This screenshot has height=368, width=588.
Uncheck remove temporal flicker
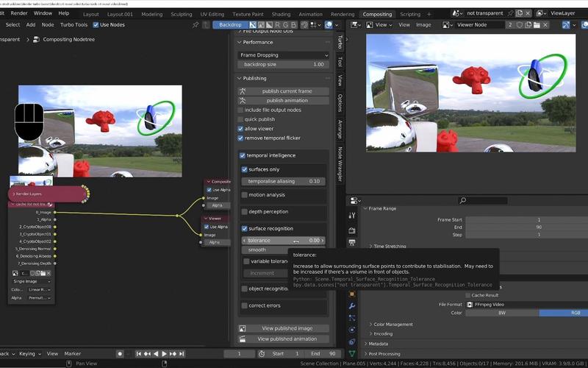tap(240, 138)
